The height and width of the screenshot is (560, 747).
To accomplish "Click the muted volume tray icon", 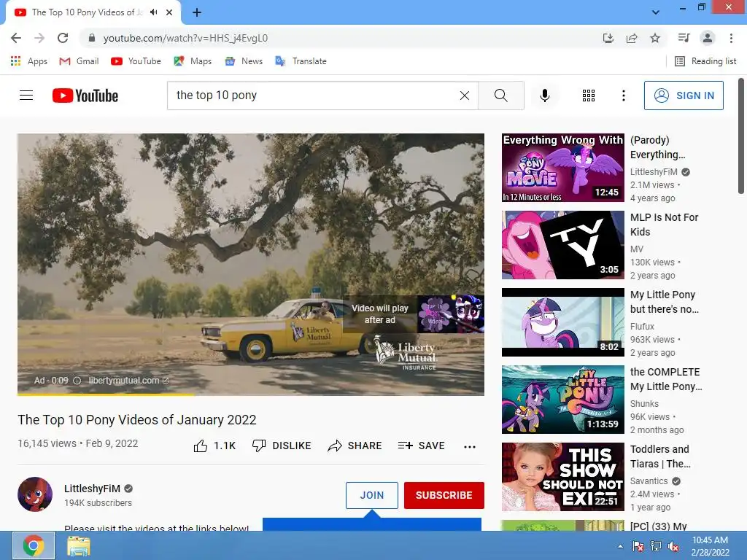I will point(673,546).
